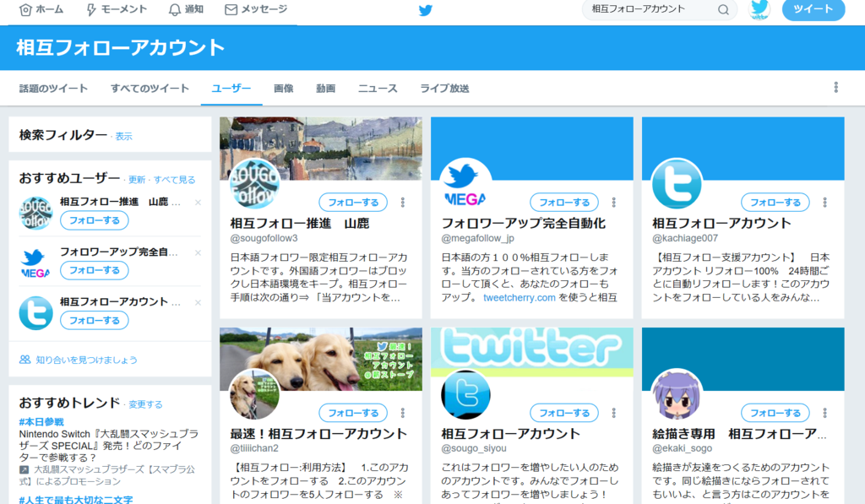Click the @kachiage007 handle

coord(685,238)
